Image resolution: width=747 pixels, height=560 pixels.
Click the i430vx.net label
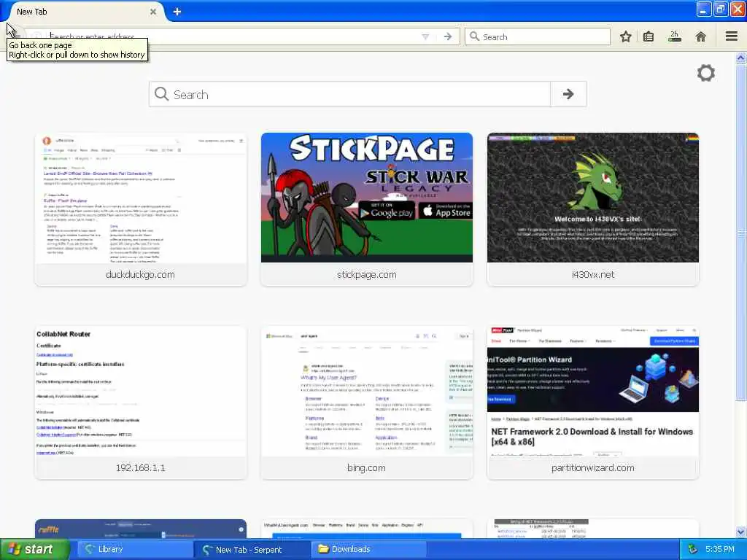pos(593,275)
